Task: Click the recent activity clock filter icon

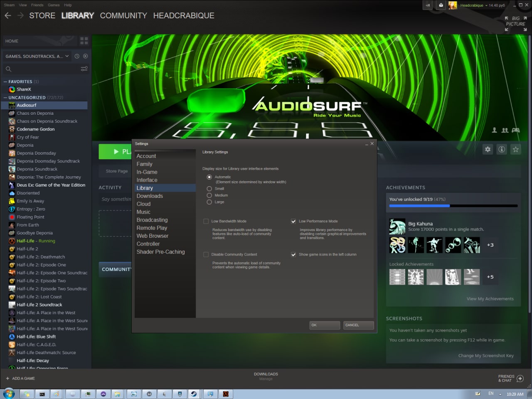Action: [77, 56]
